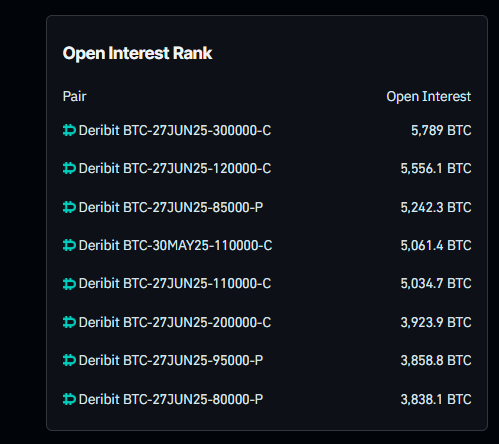Viewport: 499px width, 444px height.
Task: Click Deribit icon beside BTC-27JUN25-85000-P
Action: (69, 207)
